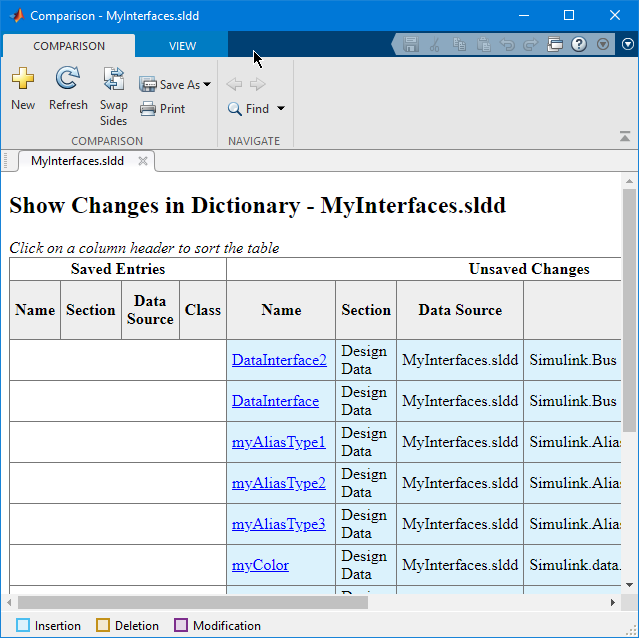The height and width of the screenshot is (638, 639).
Task: Close the MyInterfaces.sldd document tab
Action: [143, 161]
